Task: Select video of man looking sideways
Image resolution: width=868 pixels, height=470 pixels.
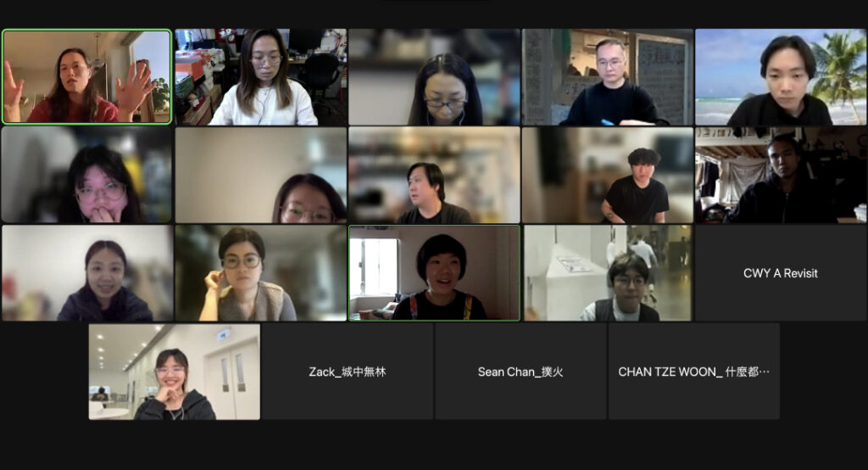Action: pyautogui.click(x=434, y=175)
